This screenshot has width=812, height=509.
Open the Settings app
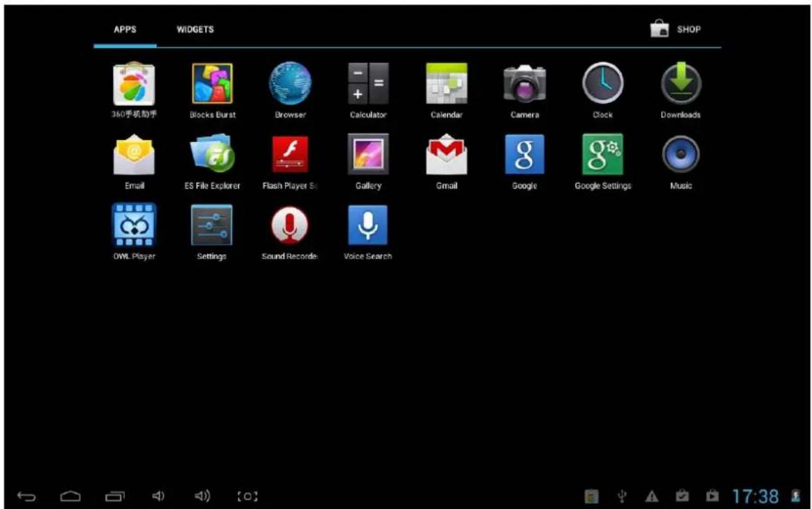[212, 232]
